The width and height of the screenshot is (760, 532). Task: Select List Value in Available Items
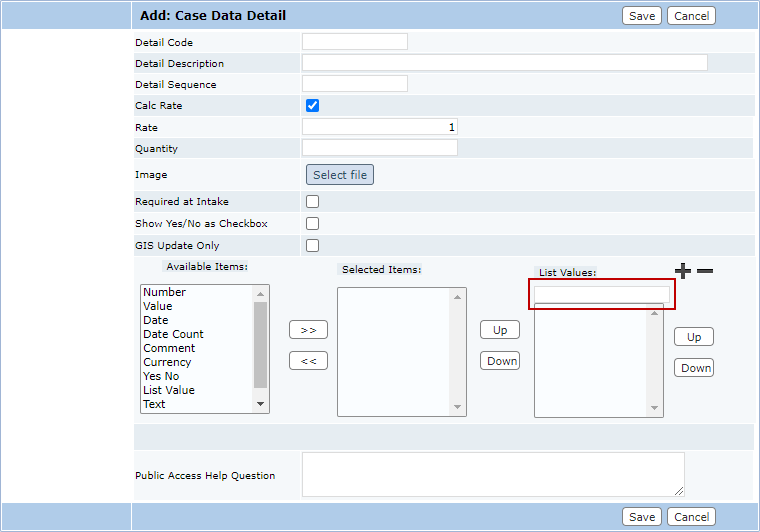pos(169,390)
